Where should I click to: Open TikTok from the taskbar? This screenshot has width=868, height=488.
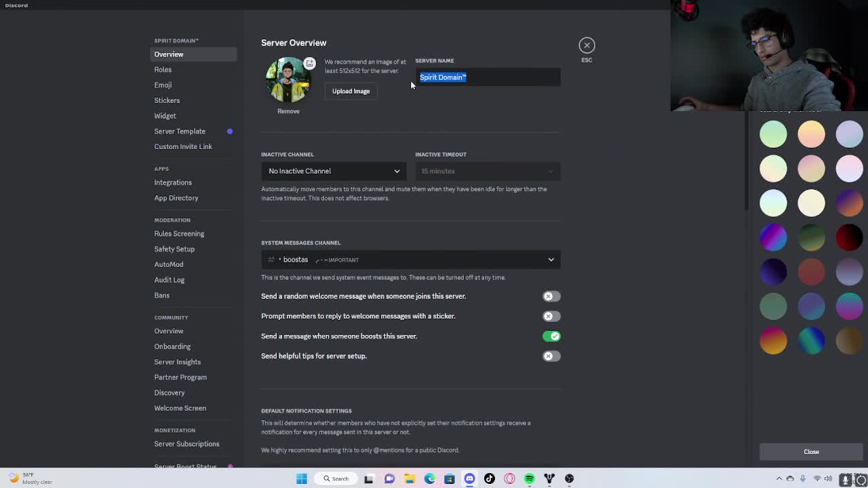[x=490, y=479]
